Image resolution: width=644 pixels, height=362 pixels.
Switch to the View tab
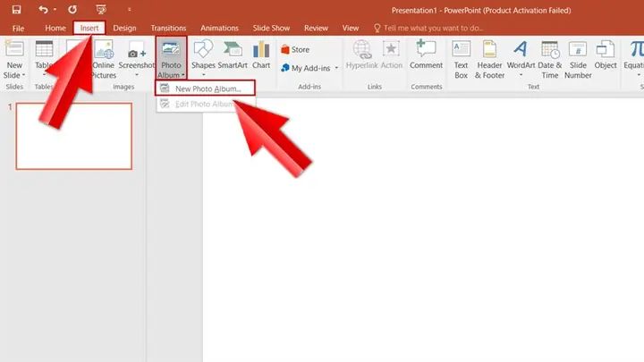click(x=351, y=29)
